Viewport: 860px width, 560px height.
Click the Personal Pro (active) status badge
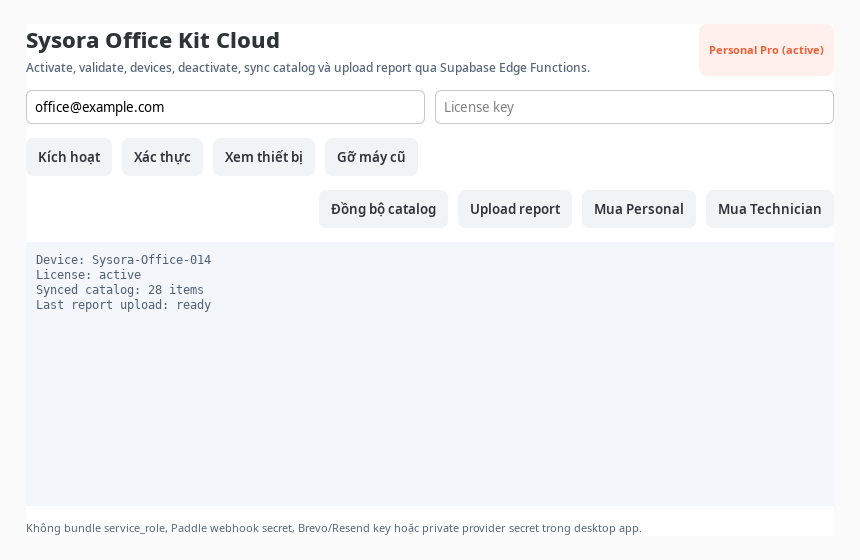click(767, 50)
